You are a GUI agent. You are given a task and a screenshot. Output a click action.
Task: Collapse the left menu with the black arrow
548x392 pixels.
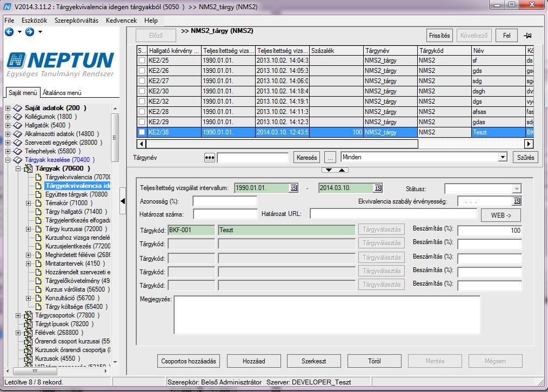click(x=123, y=201)
